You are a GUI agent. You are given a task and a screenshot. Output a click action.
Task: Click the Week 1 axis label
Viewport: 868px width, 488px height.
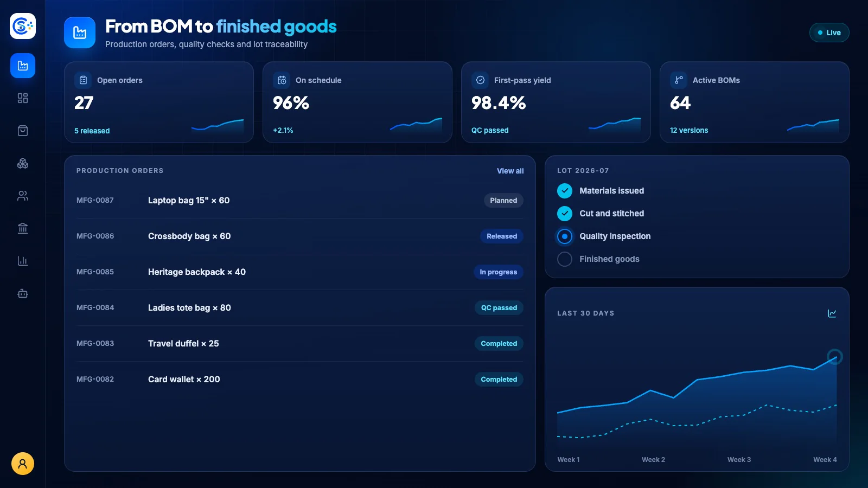(x=569, y=459)
